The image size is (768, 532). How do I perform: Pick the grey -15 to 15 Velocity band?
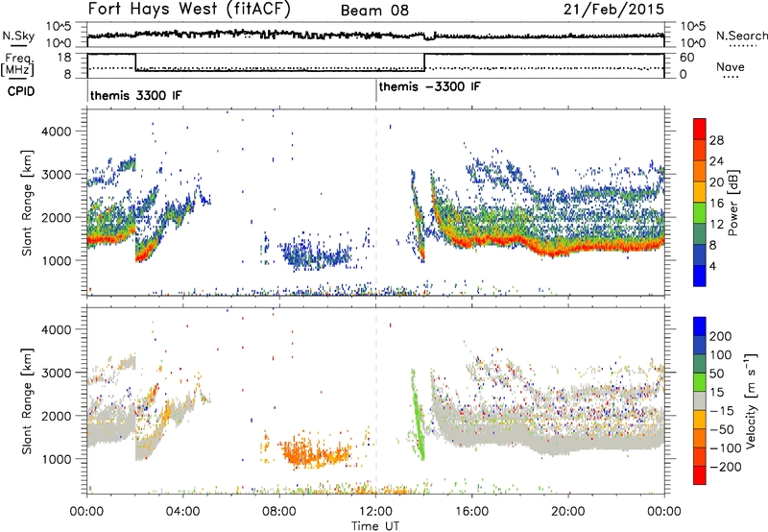tap(700, 400)
